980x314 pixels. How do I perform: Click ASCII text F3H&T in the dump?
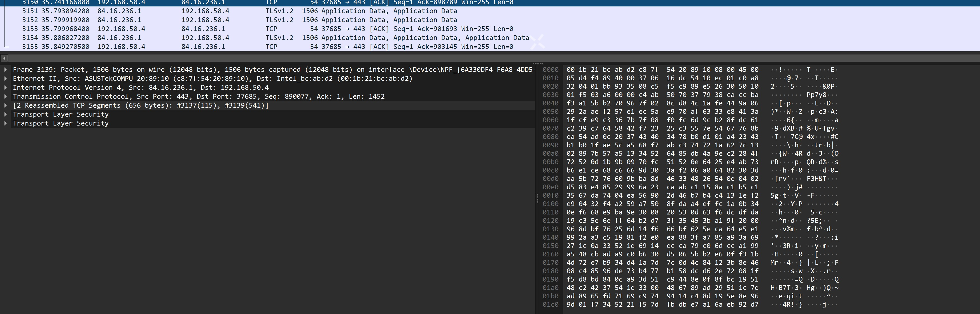(816, 179)
